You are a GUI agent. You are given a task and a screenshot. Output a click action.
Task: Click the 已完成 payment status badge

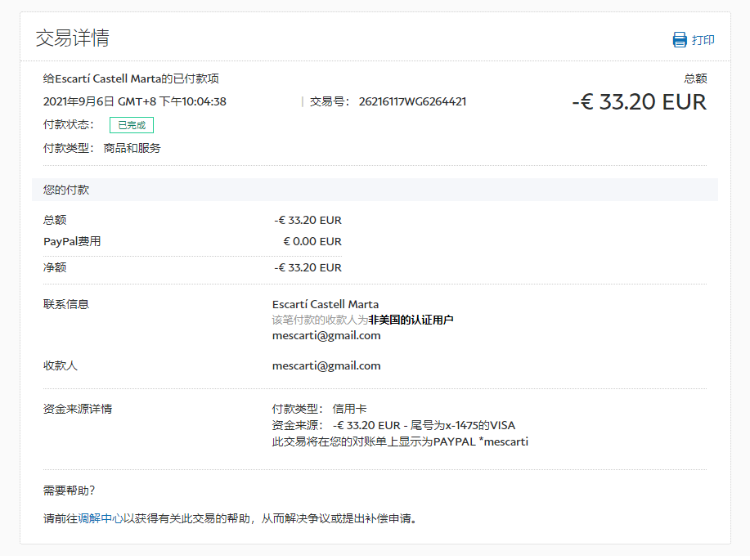point(132,125)
